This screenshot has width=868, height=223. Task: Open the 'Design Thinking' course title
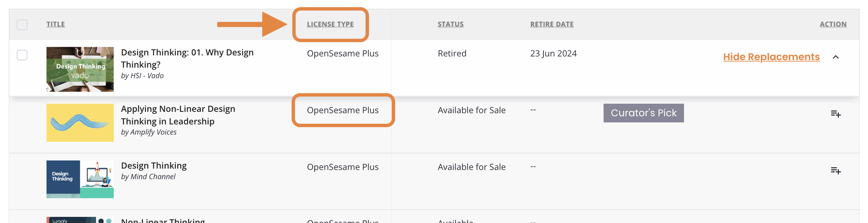(154, 166)
